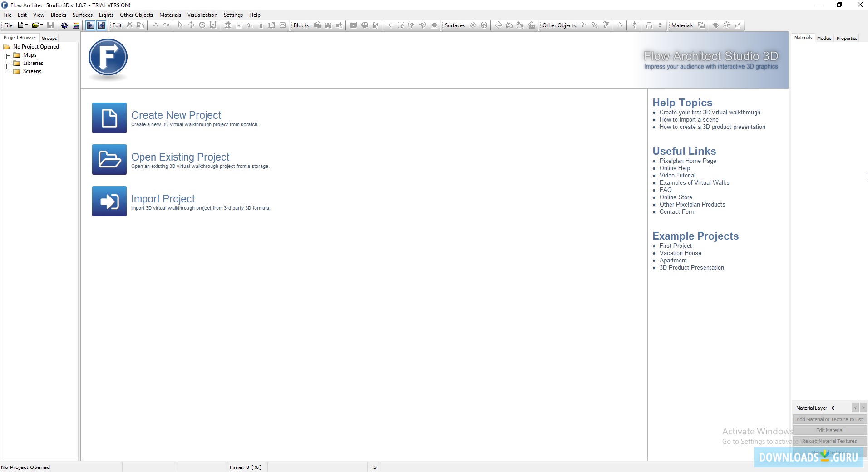Select the Screens folder in project tree
This screenshot has width=868, height=472.
point(32,71)
